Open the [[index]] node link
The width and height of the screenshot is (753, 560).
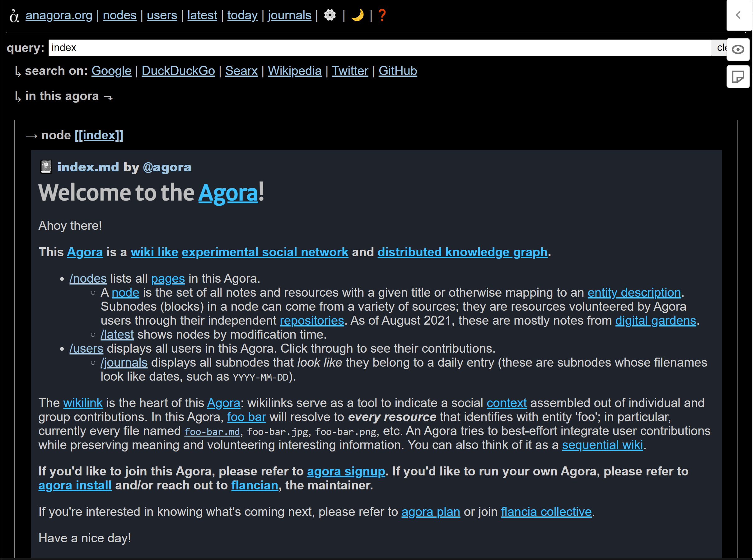(99, 135)
